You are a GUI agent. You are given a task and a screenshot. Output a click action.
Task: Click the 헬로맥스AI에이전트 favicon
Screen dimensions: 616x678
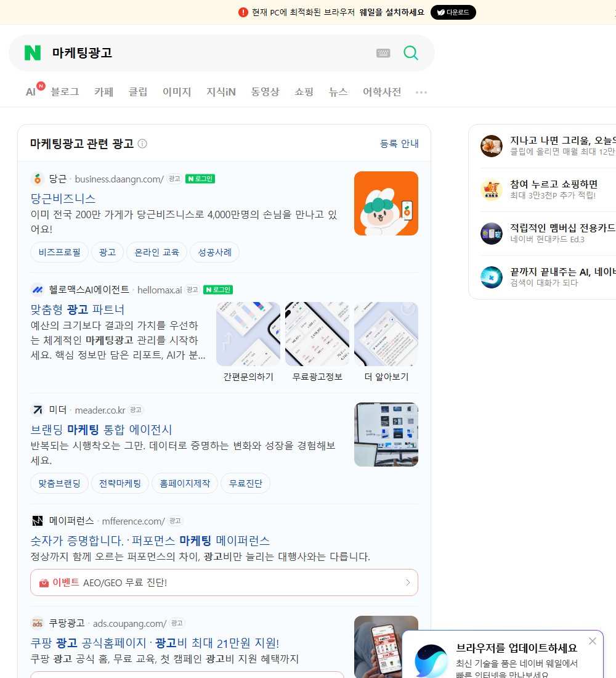38,290
